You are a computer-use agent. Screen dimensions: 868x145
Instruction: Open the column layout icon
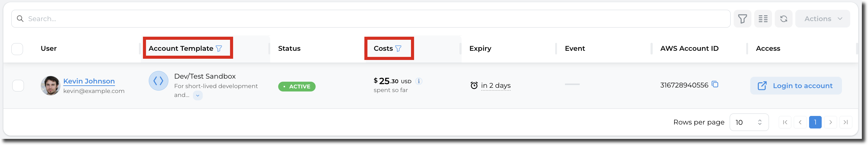pyautogui.click(x=763, y=19)
